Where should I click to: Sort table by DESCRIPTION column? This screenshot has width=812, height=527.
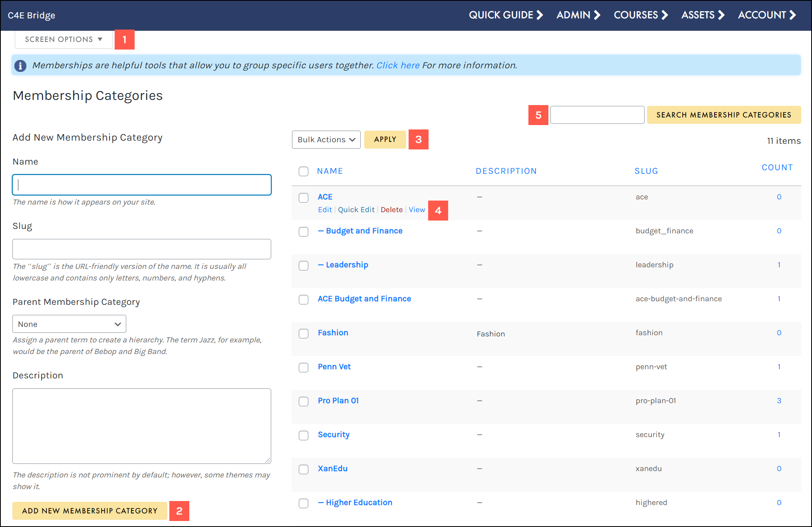[506, 171]
